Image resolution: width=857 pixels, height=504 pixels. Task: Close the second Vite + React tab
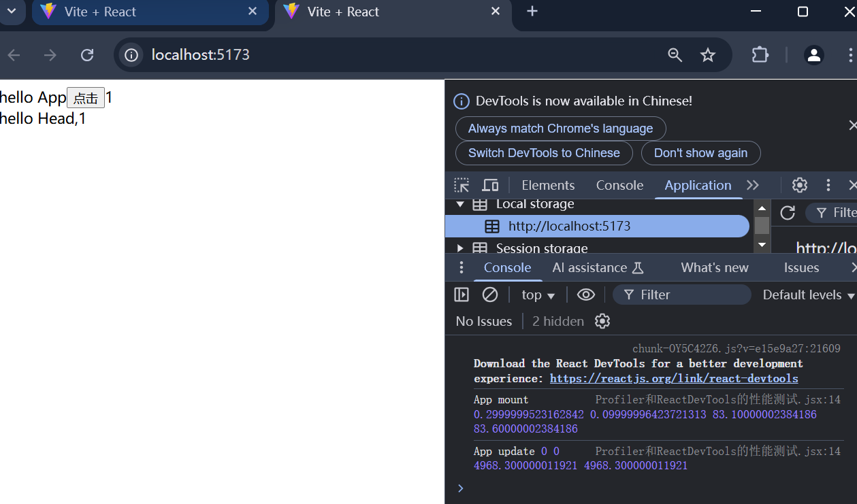click(496, 12)
